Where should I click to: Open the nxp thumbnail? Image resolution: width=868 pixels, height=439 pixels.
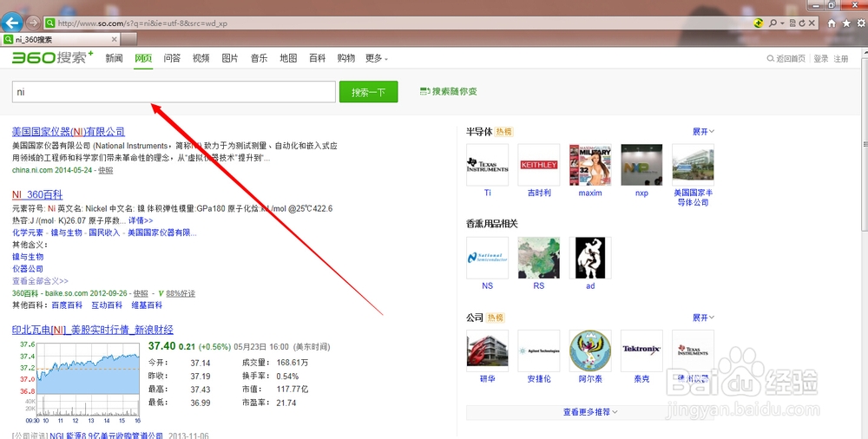641,165
